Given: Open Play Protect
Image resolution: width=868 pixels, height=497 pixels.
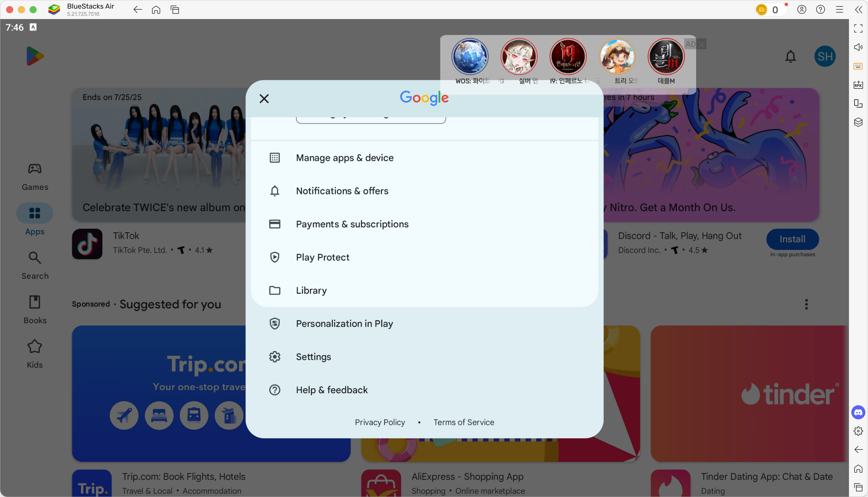Looking at the screenshot, I should (322, 257).
